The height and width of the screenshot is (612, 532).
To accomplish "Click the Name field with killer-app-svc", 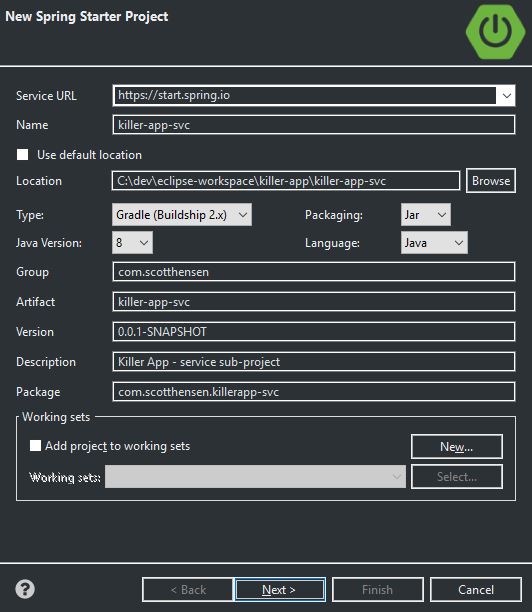I will tap(314, 125).
